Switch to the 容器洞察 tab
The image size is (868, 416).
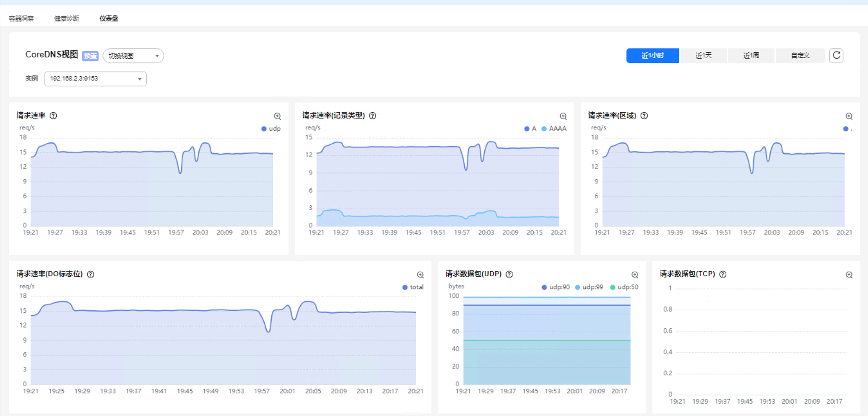[21, 19]
